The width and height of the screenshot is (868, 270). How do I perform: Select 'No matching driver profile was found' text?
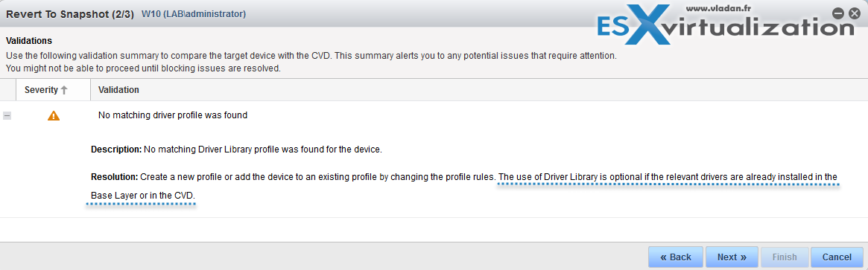point(173,115)
